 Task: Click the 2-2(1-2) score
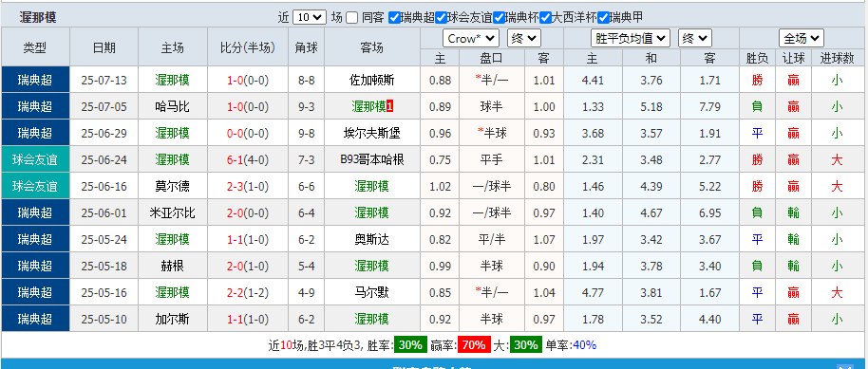pyautogui.click(x=248, y=293)
